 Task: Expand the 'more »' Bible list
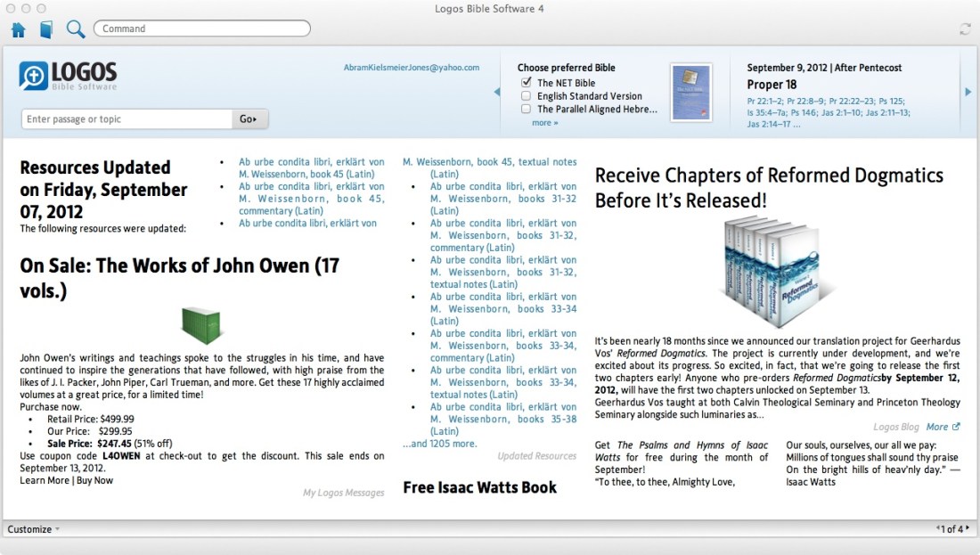click(x=544, y=123)
